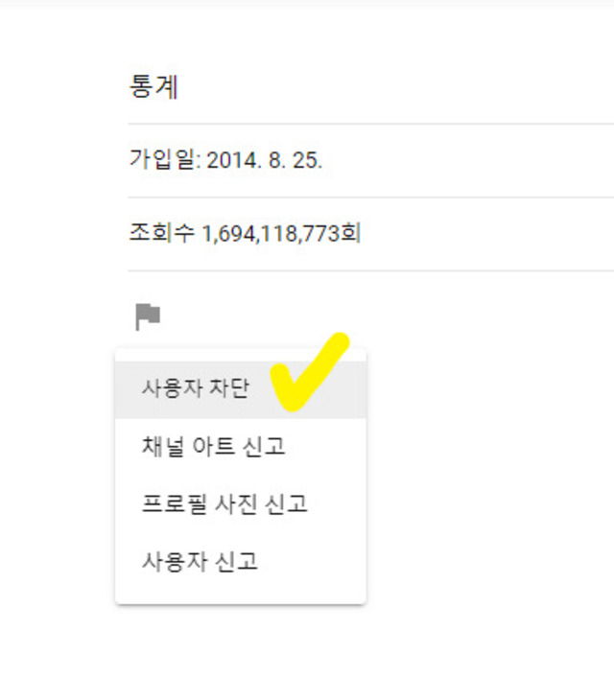The height and width of the screenshot is (700, 614).
Task: Block this user via 사용자 차단
Action: tap(241, 389)
